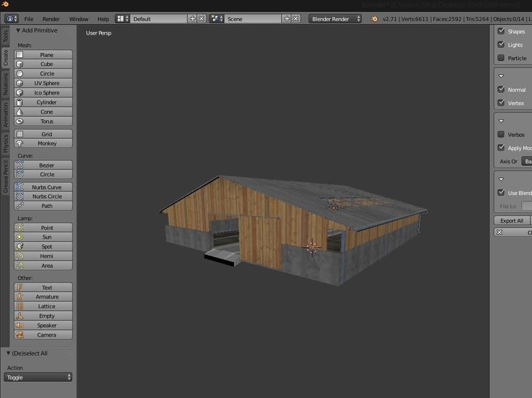Screen dimensions: 532x398
Task: Add a Sun lamp
Action: (x=43, y=237)
